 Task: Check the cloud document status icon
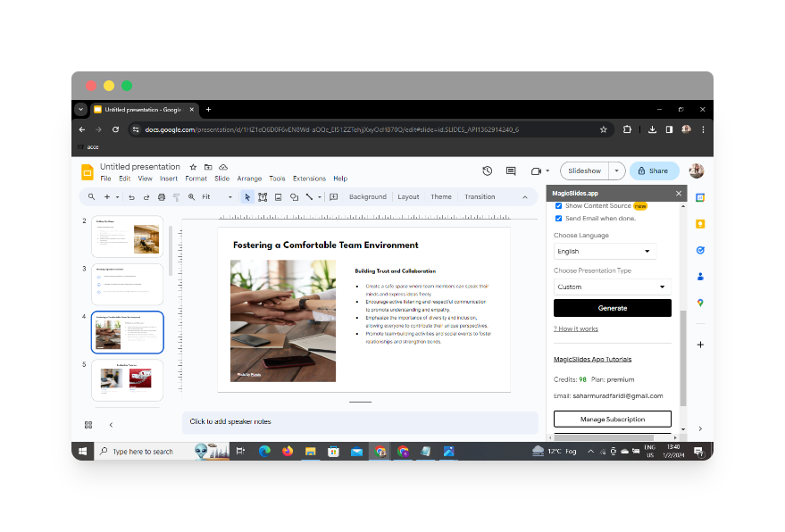(x=223, y=167)
